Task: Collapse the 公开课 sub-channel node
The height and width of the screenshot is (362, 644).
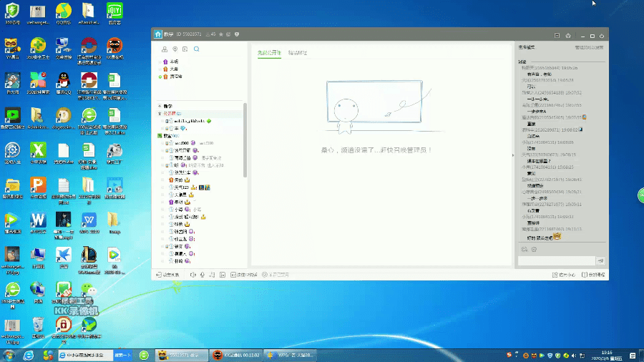Action: [x=160, y=114]
